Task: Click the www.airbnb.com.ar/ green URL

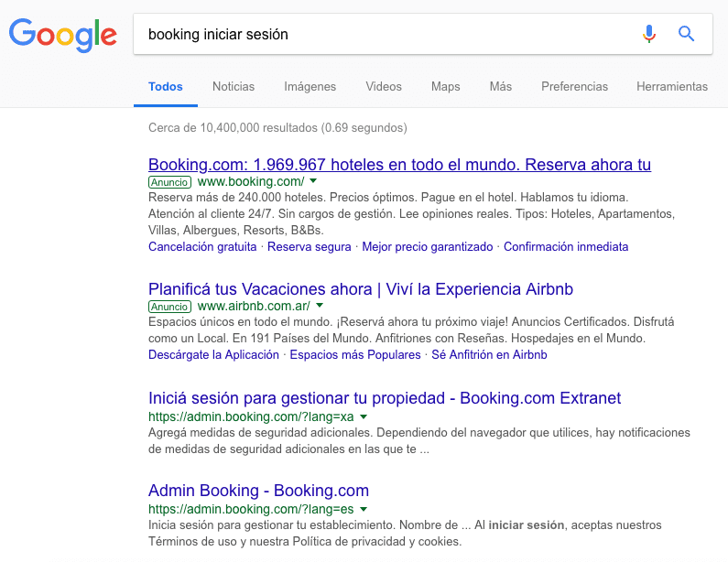Action: [x=254, y=306]
